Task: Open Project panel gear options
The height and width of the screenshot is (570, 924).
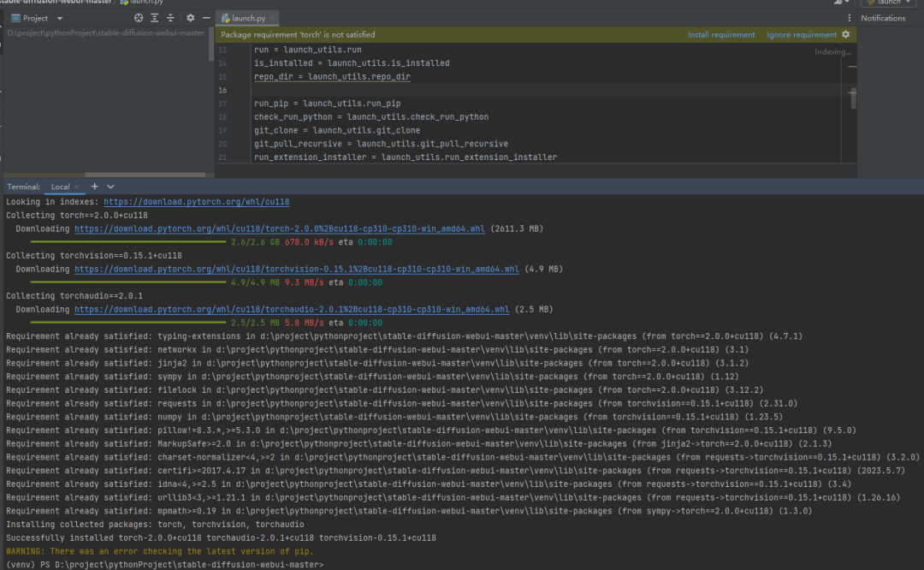Action: [190, 18]
